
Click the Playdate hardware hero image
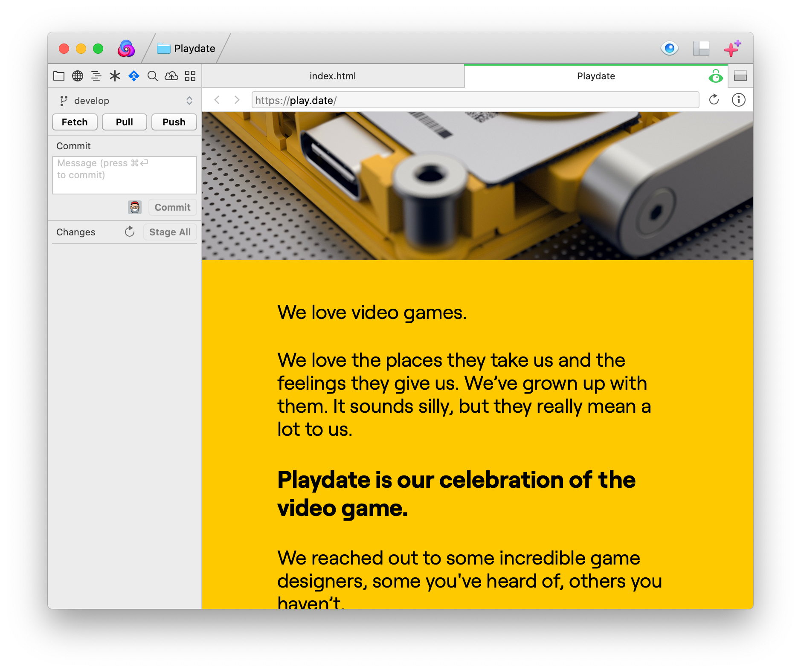(478, 186)
